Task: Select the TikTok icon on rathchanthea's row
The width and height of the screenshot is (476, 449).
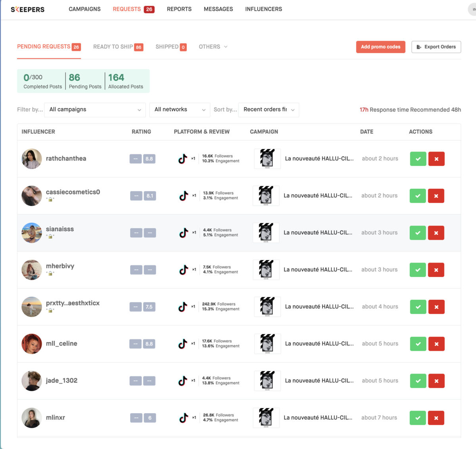Action: click(x=183, y=159)
